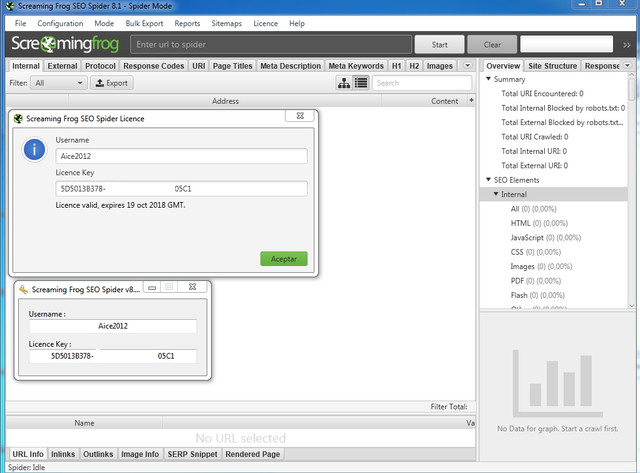The width and height of the screenshot is (640, 473).
Task: Select the Site Structure tab
Action: 552,66
